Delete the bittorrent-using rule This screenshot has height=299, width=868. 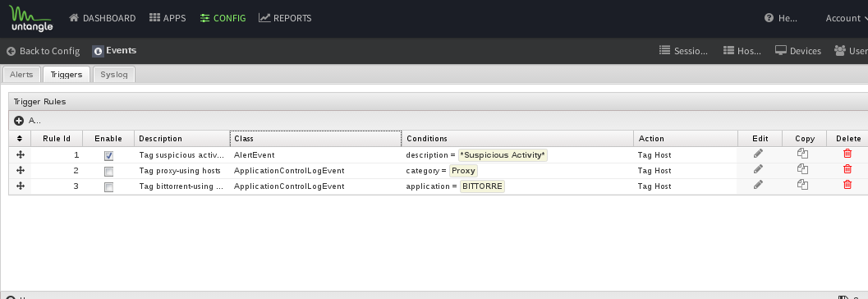(847, 184)
